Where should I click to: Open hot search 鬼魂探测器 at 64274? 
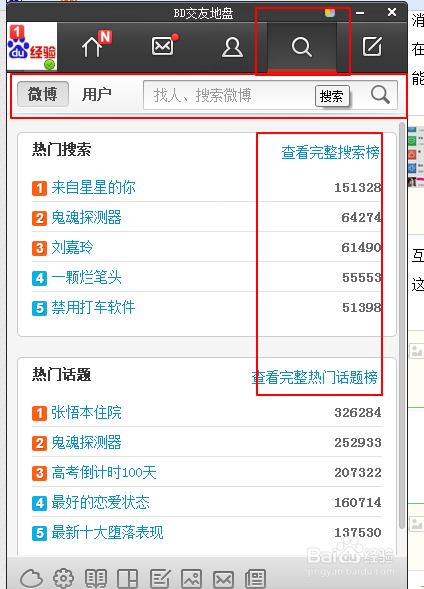86,217
